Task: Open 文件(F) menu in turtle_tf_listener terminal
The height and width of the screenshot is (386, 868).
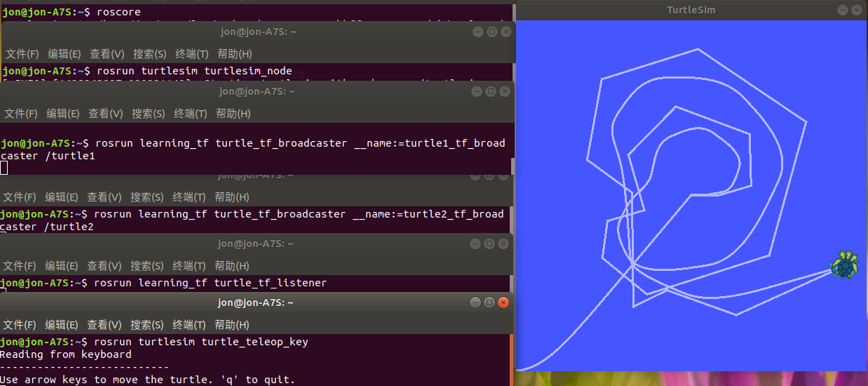Action: [x=20, y=266]
